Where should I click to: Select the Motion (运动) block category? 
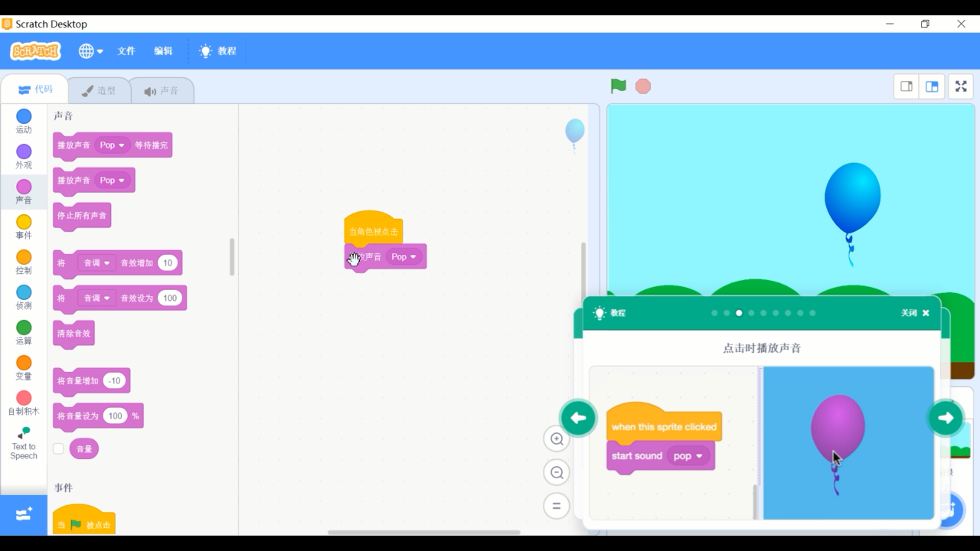tap(23, 121)
